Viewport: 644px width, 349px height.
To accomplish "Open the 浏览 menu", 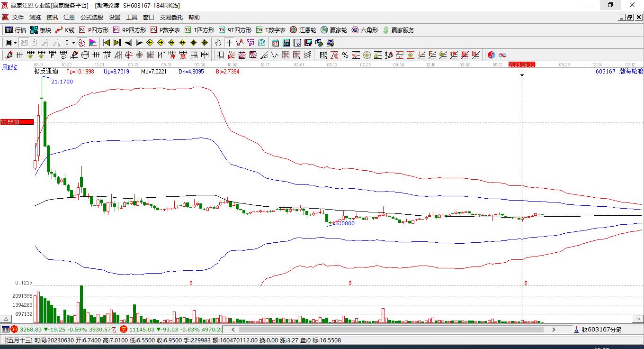I will pos(35,18).
